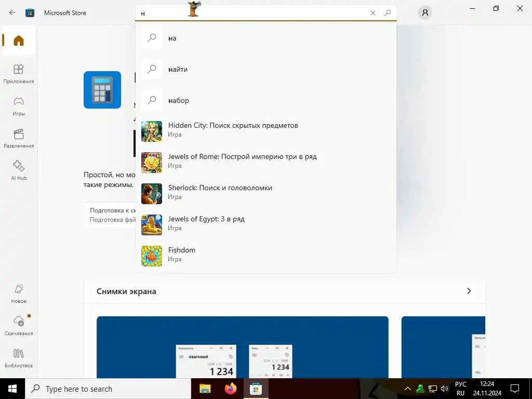Select the Jewels of Egypt game icon
The image size is (532, 399).
(151, 225)
